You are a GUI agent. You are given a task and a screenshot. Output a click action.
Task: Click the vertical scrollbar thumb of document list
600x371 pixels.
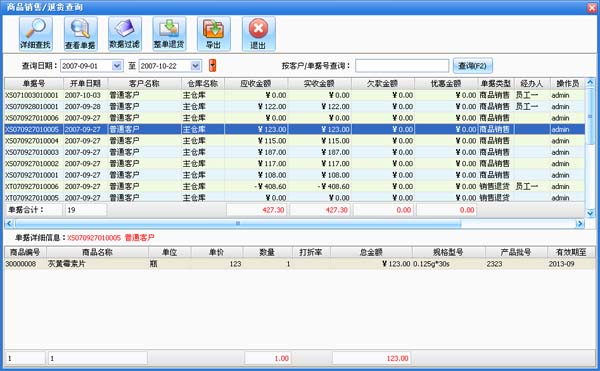[x=590, y=116]
